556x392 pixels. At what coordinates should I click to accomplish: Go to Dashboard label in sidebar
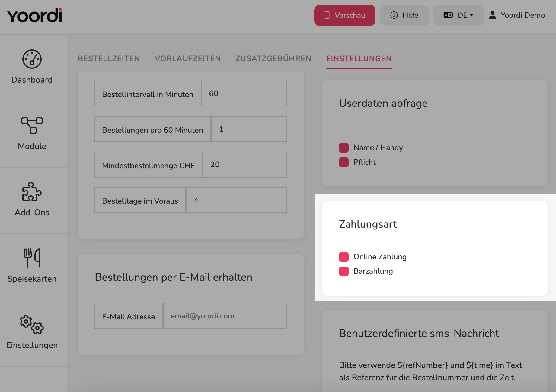pos(32,80)
